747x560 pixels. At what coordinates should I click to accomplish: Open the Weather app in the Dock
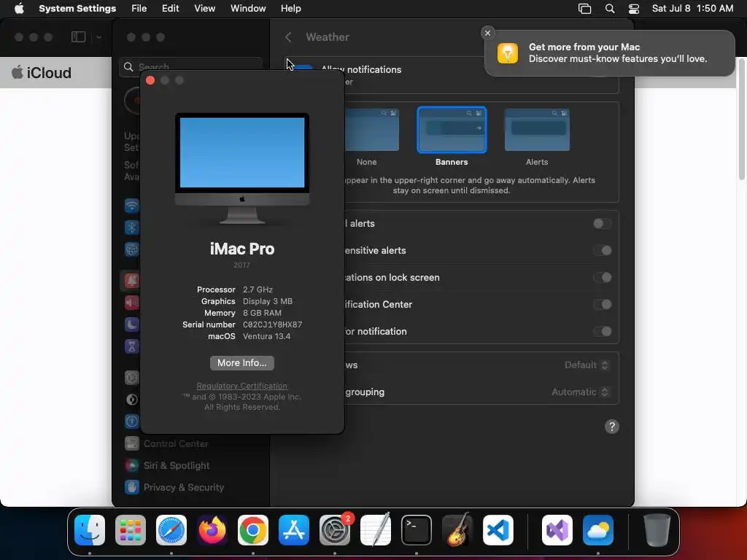(598, 530)
